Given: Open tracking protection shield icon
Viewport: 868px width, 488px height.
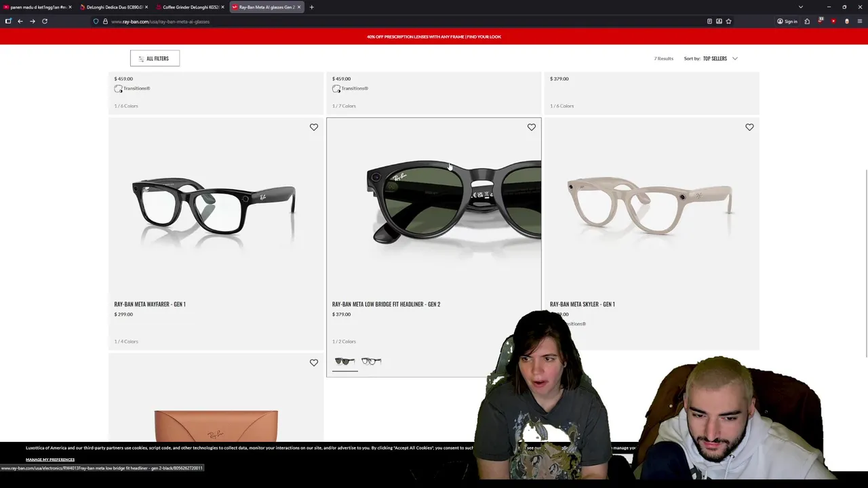Looking at the screenshot, I should tap(96, 21).
